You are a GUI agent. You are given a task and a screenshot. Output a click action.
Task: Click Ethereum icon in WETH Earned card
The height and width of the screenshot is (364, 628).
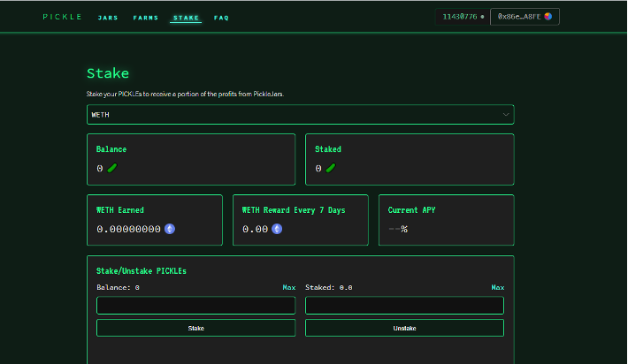170,229
